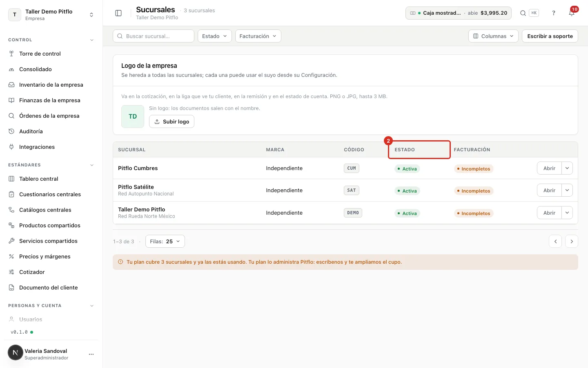The image size is (588, 368).
Task: Open the Estado filter dropdown
Action: point(215,36)
